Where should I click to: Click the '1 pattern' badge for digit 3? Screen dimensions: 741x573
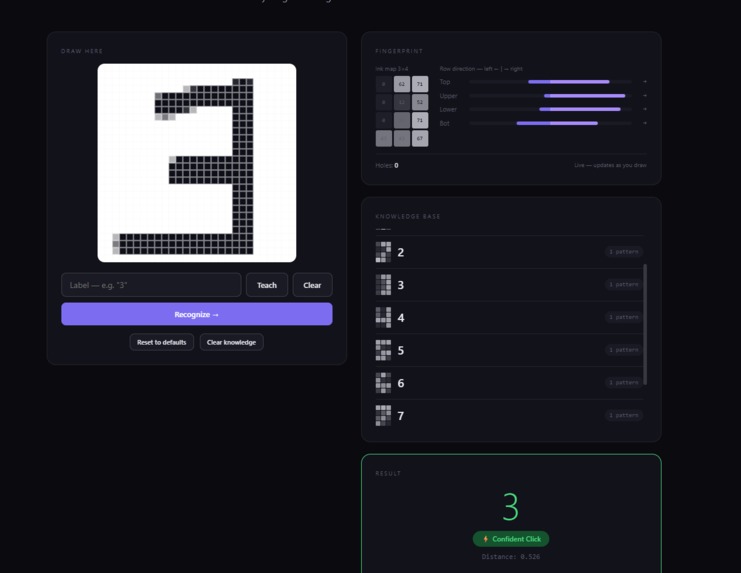click(624, 284)
